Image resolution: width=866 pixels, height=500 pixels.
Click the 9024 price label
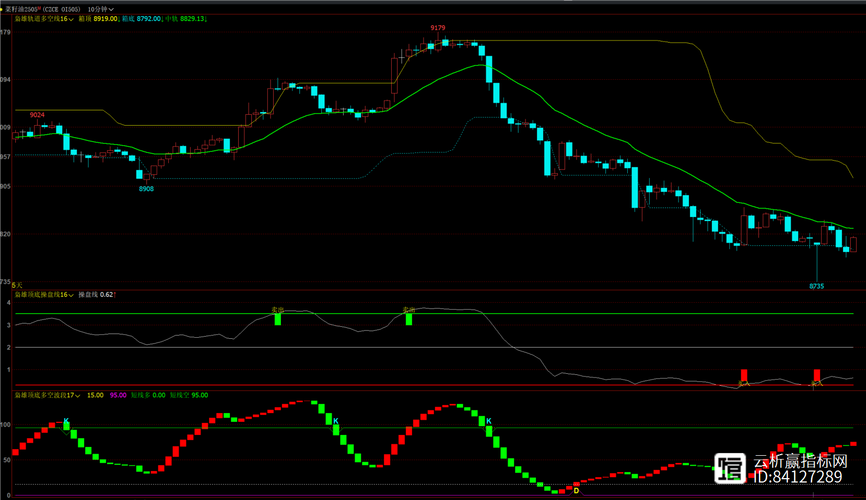pyautogui.click(x=37, y=115)
